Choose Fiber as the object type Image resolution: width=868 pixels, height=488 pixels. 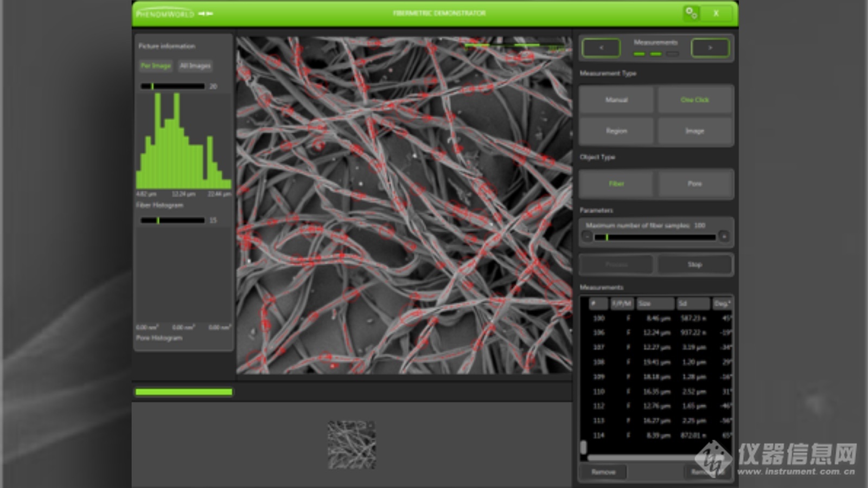pos(616,184)
